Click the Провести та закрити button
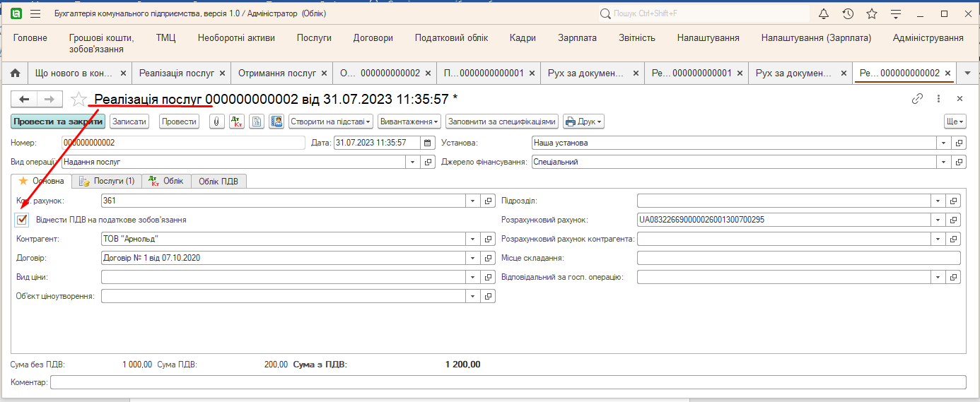 click(x=58, y=122)
